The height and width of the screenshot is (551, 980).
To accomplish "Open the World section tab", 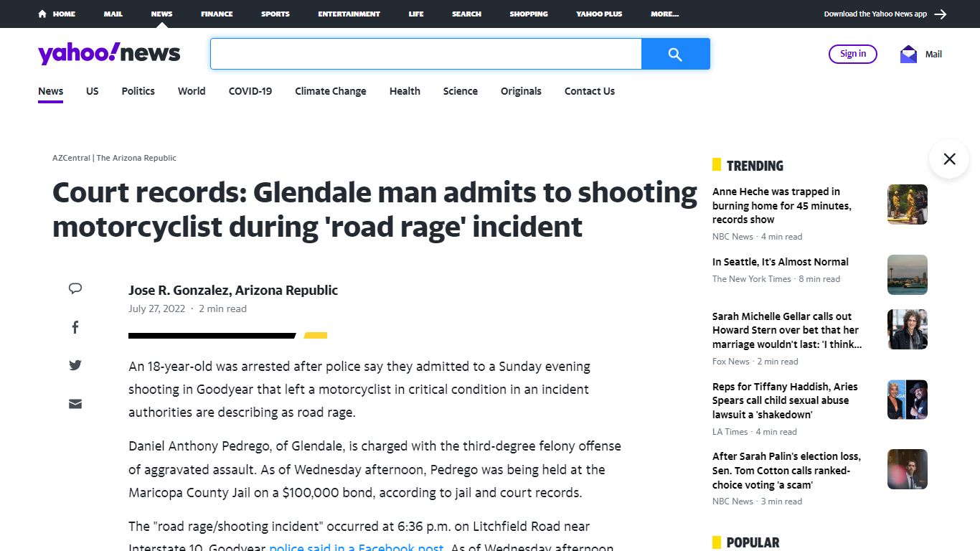I will (192, 91).
